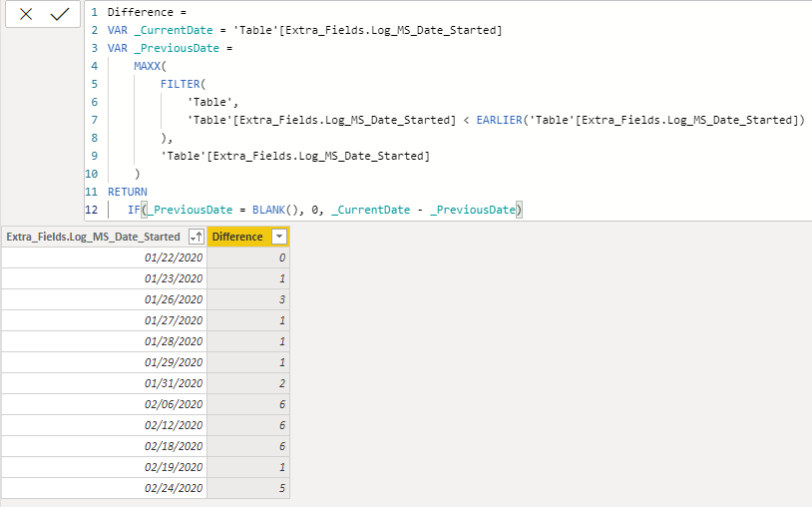Click _CurrentDate variable on line 2
The height and width of the screenshot is (507, 812).
click(x=174, y=30)
